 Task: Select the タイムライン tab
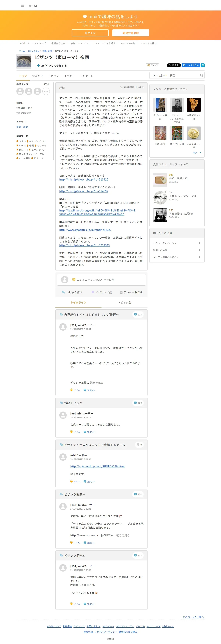(78, 303)
